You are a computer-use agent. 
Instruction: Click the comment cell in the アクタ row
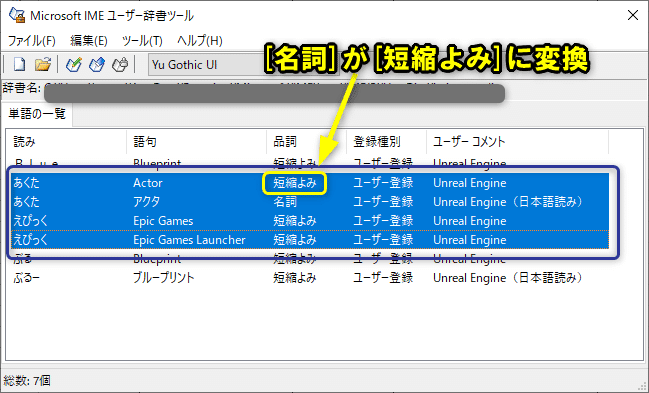pos(509,202)
